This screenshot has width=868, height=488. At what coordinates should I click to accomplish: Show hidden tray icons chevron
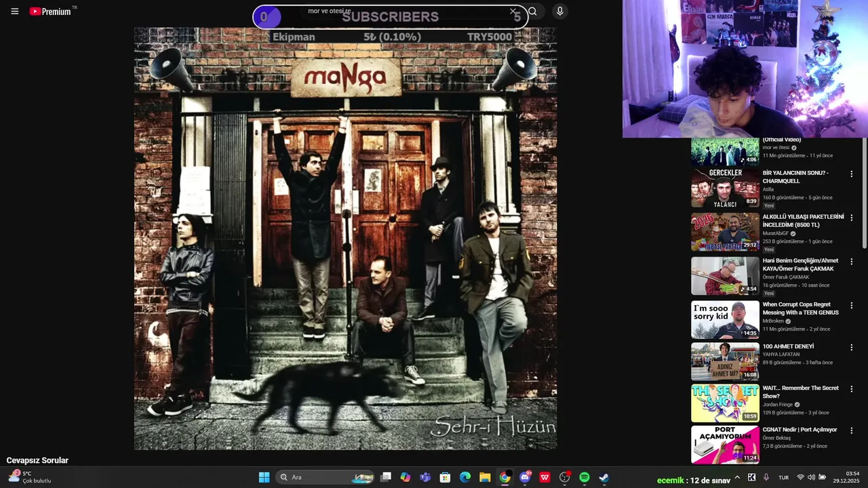coord(737,477)
